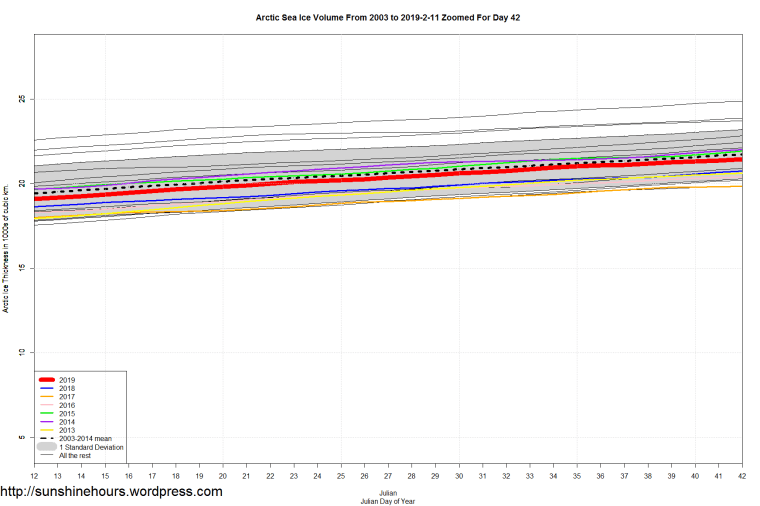
Task: Click day 27 on the x-axis
Action: pos(388,477)
